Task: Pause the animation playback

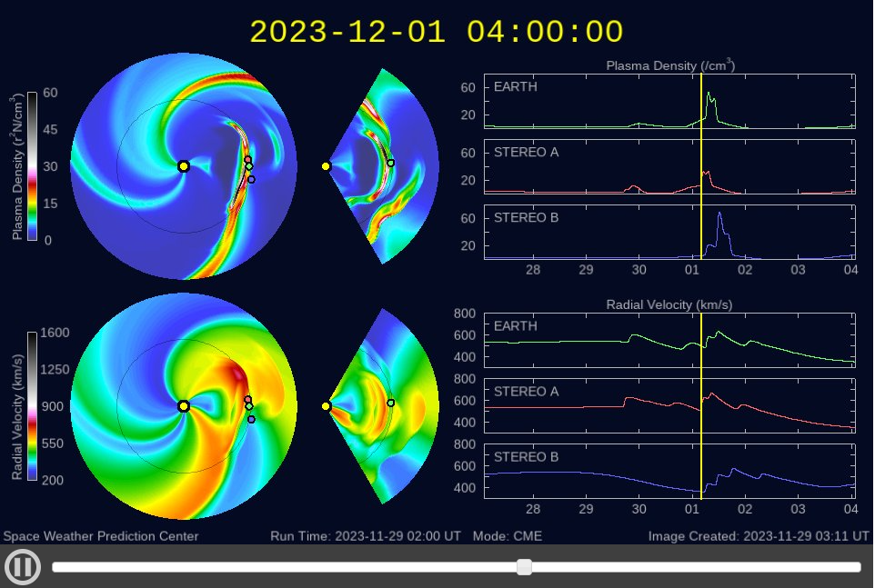Action: [x=23, y=566]
